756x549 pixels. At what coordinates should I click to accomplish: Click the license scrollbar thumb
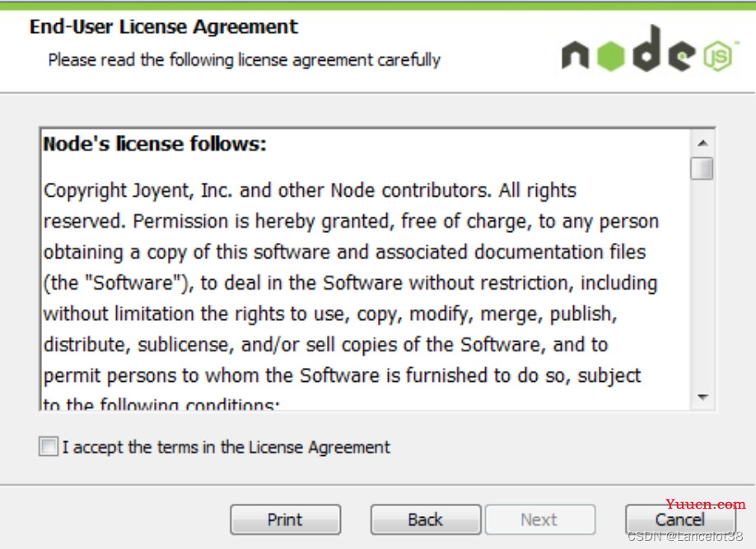pos(702,168)
